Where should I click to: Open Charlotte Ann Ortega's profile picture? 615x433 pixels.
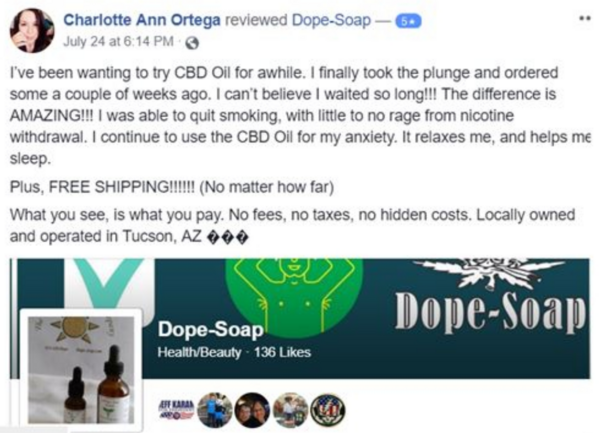coord(32,31)
